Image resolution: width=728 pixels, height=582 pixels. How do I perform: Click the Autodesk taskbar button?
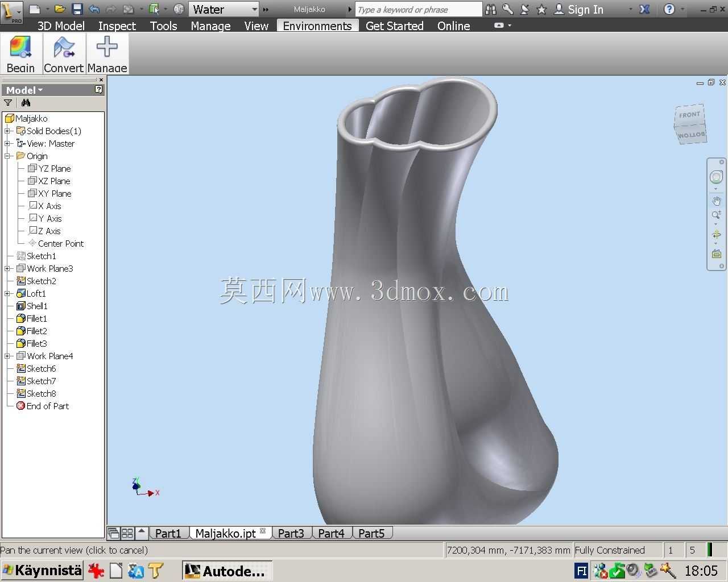point(227,571)
